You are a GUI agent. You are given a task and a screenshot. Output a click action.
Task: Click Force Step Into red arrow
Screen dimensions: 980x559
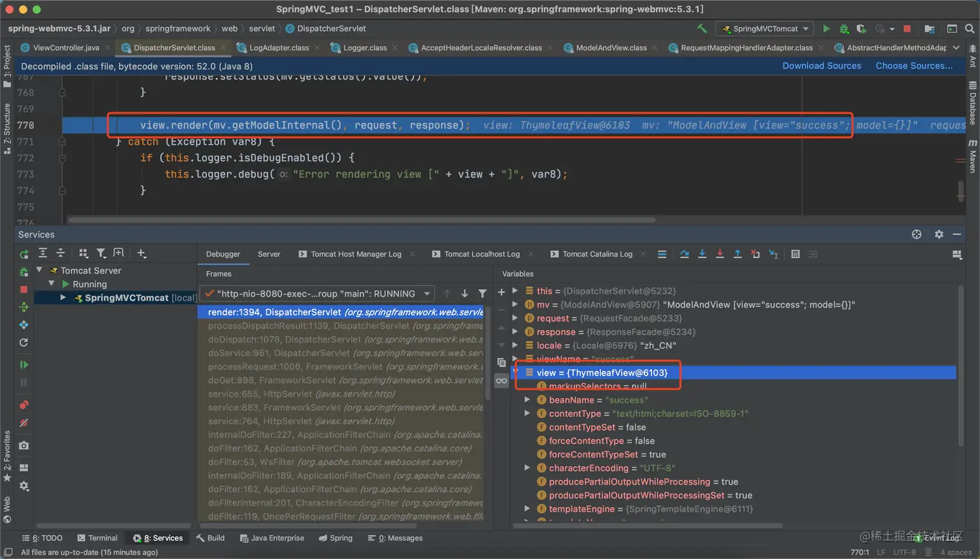click(x=719, y=254)
